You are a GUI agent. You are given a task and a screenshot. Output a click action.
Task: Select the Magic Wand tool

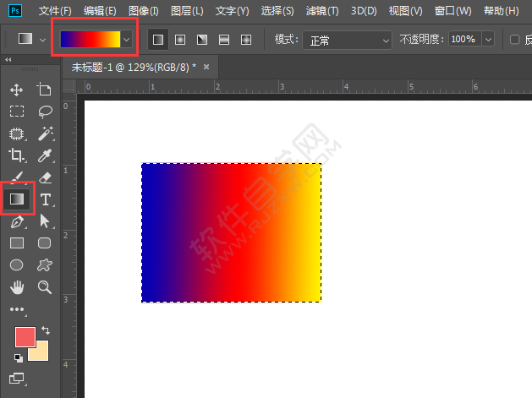[45, 134]
